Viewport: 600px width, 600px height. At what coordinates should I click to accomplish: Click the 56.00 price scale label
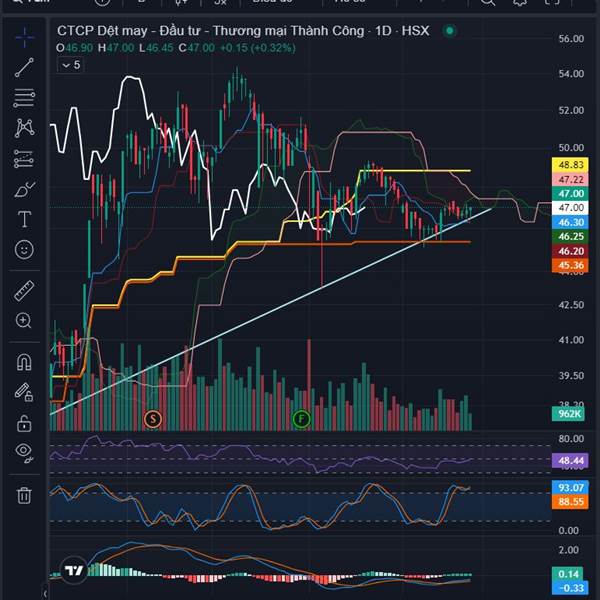571,39
